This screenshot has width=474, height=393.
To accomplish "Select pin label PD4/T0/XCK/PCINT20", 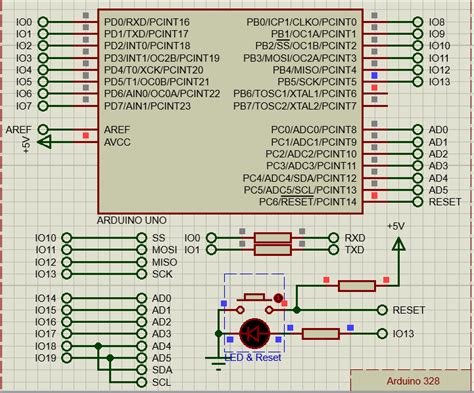I will (154, 70).
